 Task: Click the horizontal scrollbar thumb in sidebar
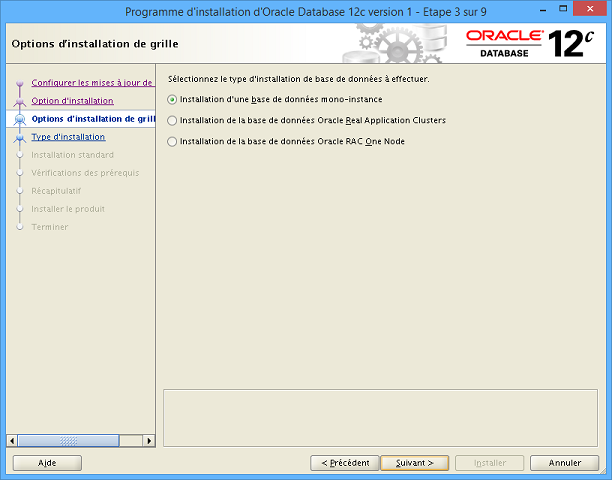click(x=68, y=441)
